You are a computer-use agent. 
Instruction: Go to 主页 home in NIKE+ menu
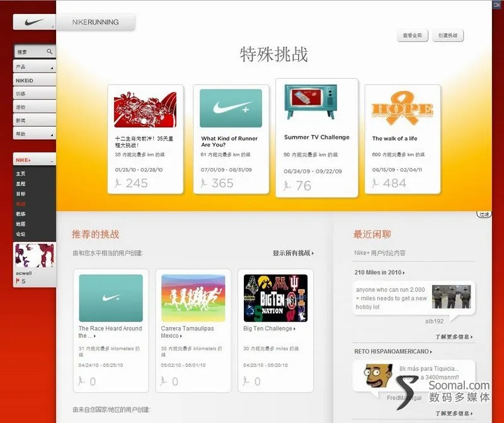[21, 174]
